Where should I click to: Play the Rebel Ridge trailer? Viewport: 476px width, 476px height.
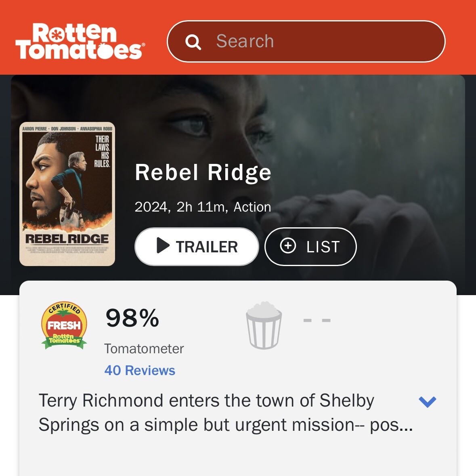pyautogui.click(x=197, y=247)
